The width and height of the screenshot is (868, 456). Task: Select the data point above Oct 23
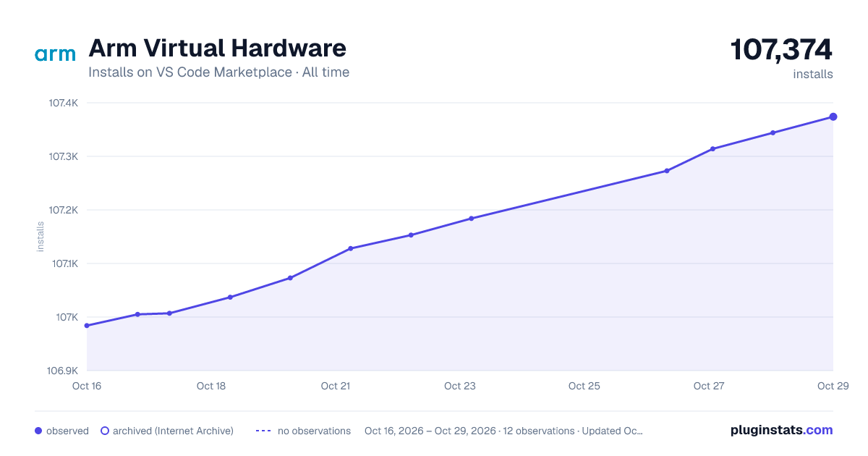[x=471, y=219]
